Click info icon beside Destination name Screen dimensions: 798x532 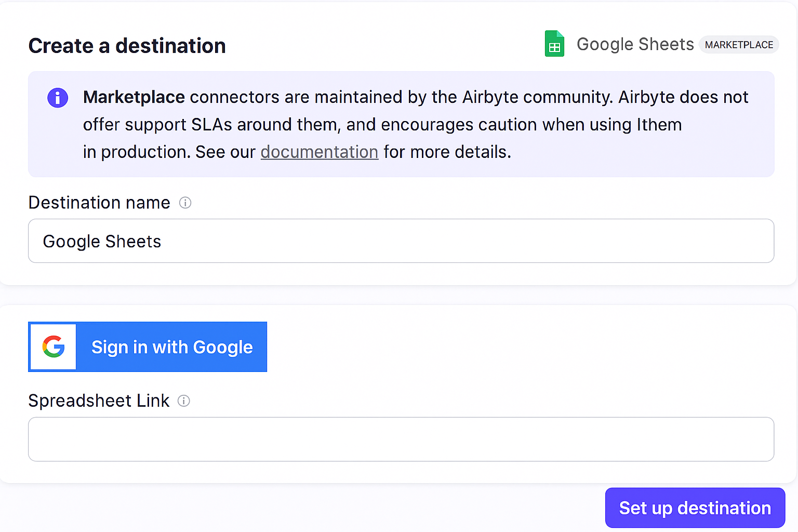click(185, 203)
